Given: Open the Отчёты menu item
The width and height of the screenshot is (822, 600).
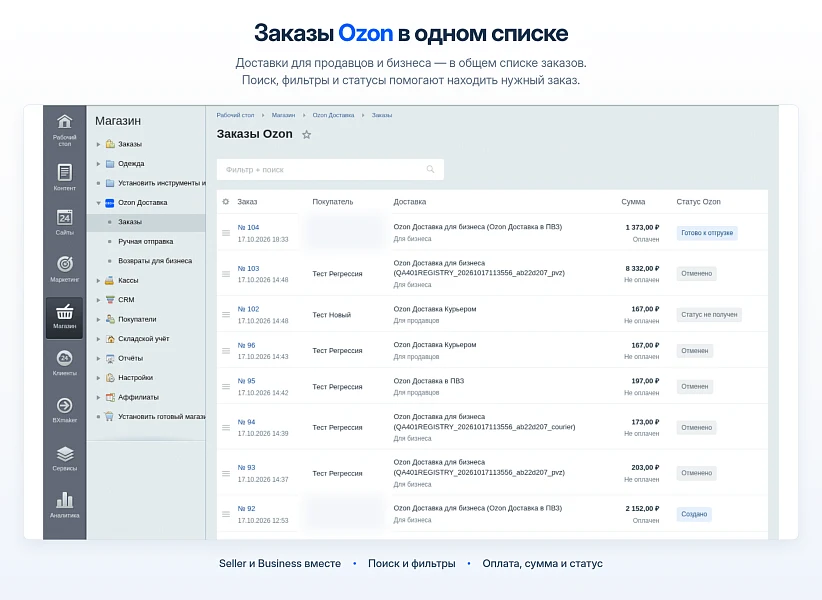Looking at the screenshot, I should coord(131,358).
